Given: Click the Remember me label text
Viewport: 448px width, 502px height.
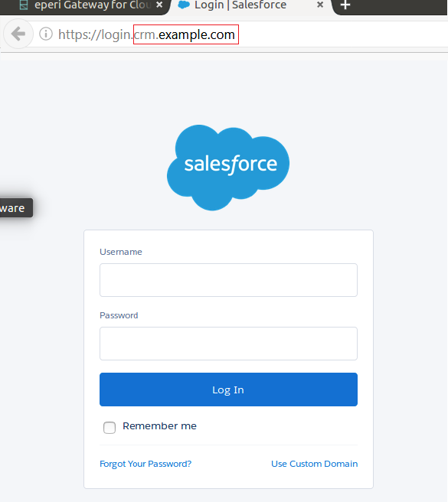Looking at the screenshot, I should click(159, 426).
